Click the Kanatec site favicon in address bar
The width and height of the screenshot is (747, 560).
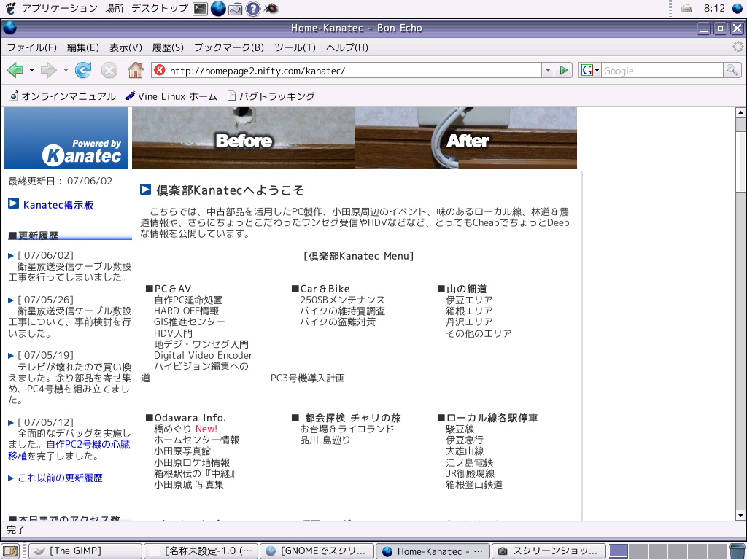[160, 71]
